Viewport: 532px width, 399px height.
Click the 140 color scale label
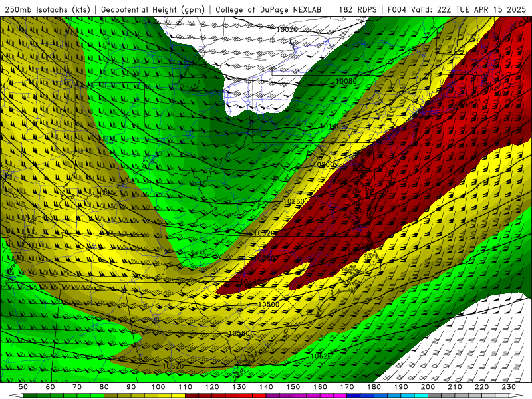point(266,387)
